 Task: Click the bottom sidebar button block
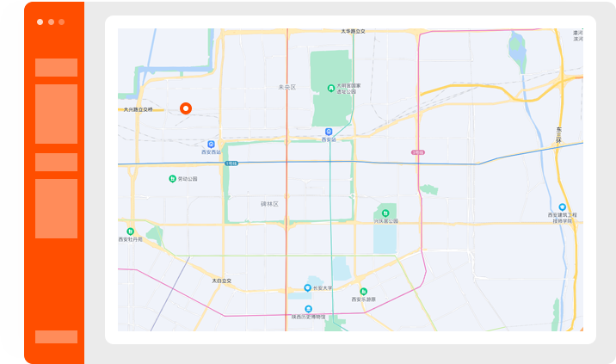tap(56, 336)
